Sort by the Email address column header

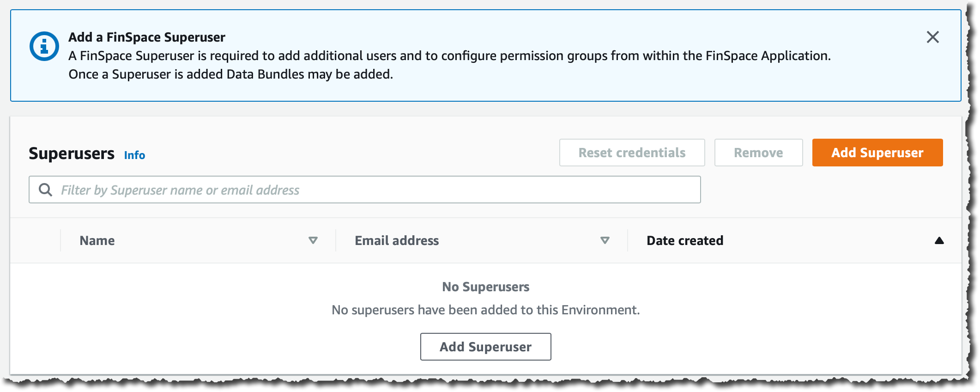pos(397,240)
